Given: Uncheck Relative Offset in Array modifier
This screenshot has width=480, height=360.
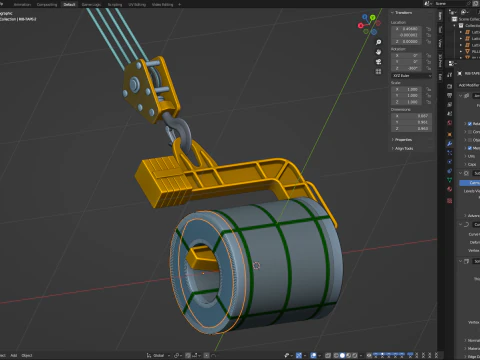Looking at the screenshot, I should [x=470, y=124].
